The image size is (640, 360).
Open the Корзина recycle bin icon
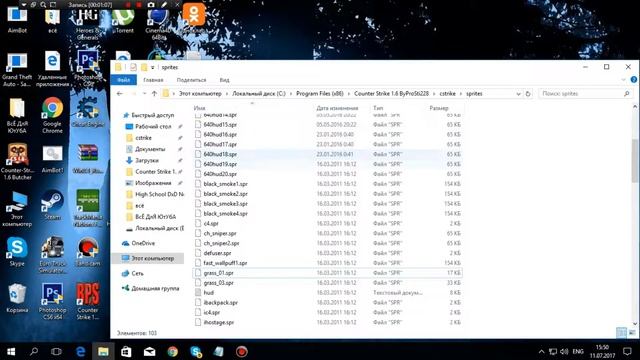pyautogui.click(x=17, y=298)
